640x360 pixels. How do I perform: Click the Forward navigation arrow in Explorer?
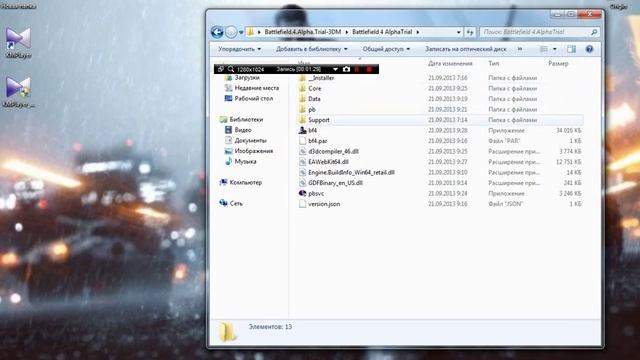(231, 32)
